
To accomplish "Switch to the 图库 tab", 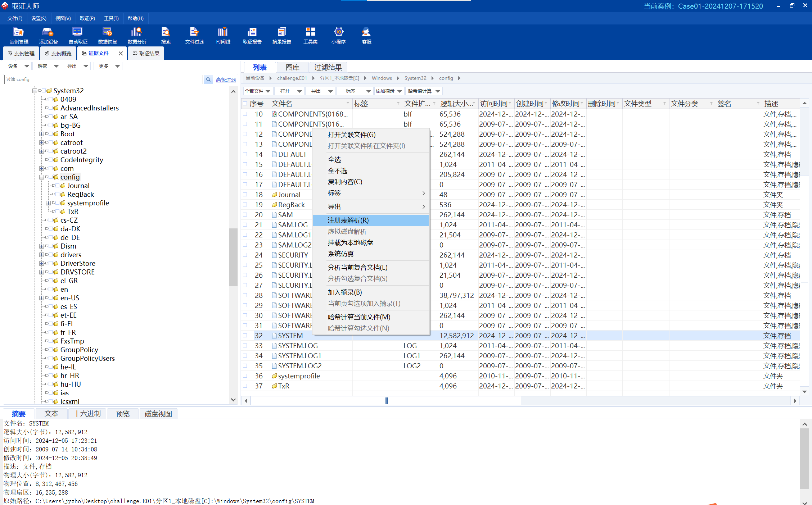I will click(x=293, y=67).
